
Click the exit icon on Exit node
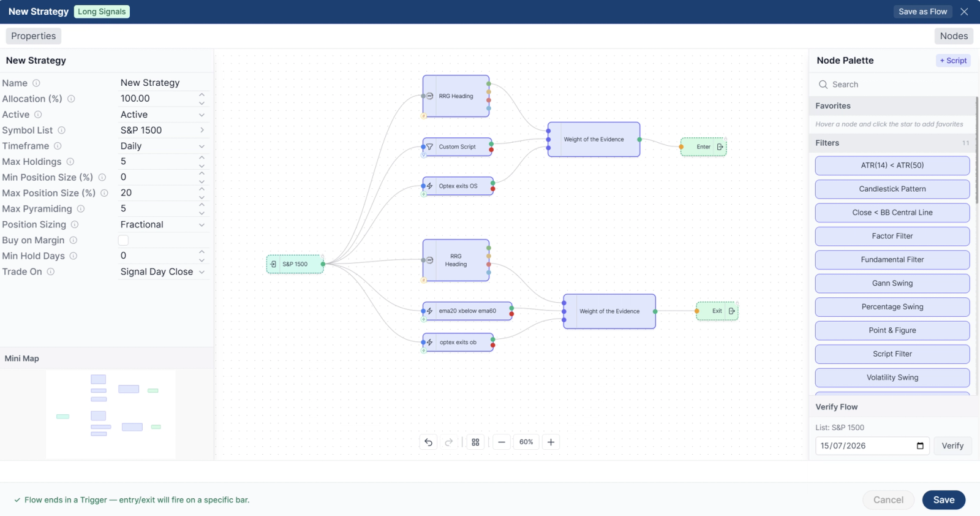tap(731, 311)
